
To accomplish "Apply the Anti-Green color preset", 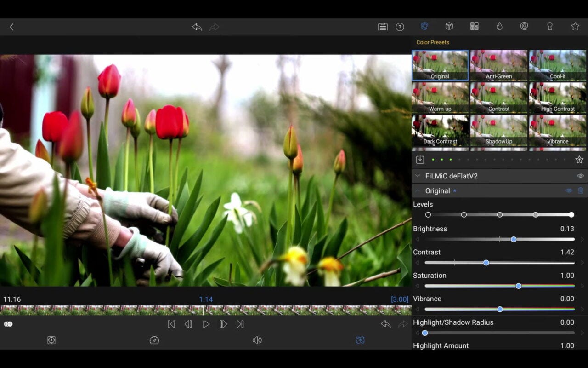I will click(499, 65).
